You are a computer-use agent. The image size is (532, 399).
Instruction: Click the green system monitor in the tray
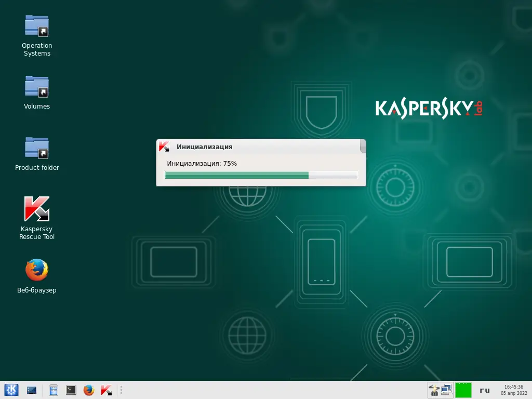tap(462, 390)
